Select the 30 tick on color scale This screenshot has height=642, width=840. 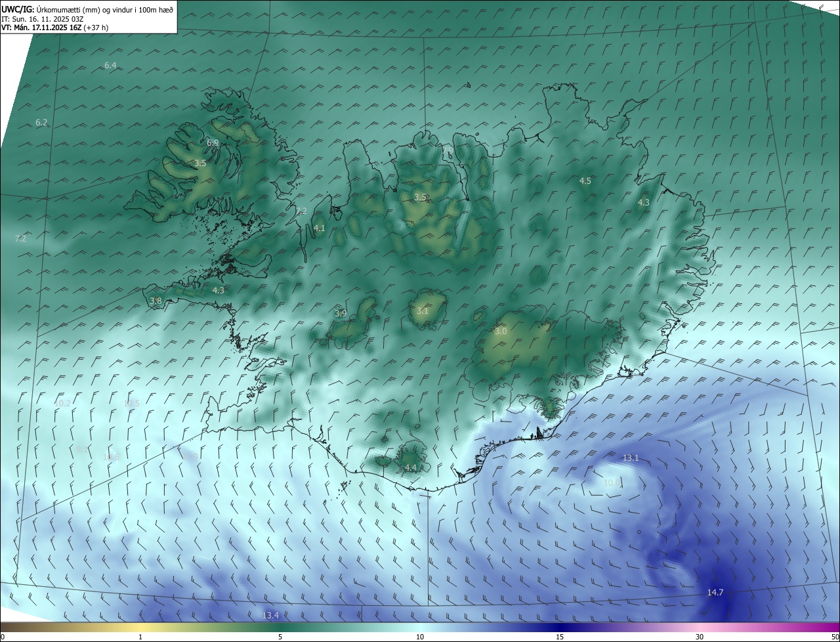click(x=700, y=637)
